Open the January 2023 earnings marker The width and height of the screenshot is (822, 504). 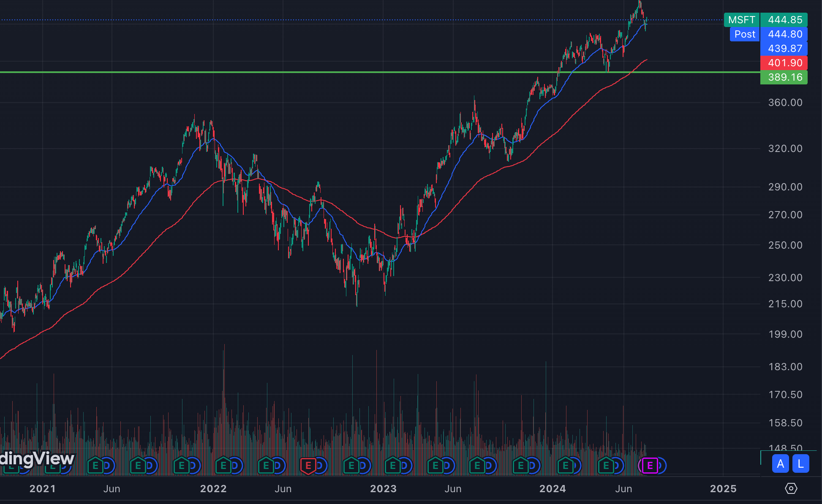(393, 466)
